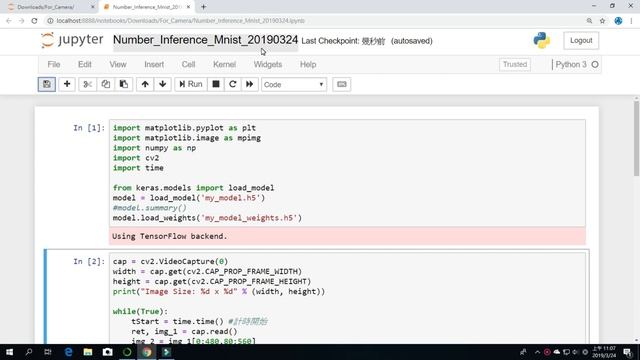Go forward in browser history
This screenshot has height=360, width=640.
pyautogui.click(x=22, y=21)
